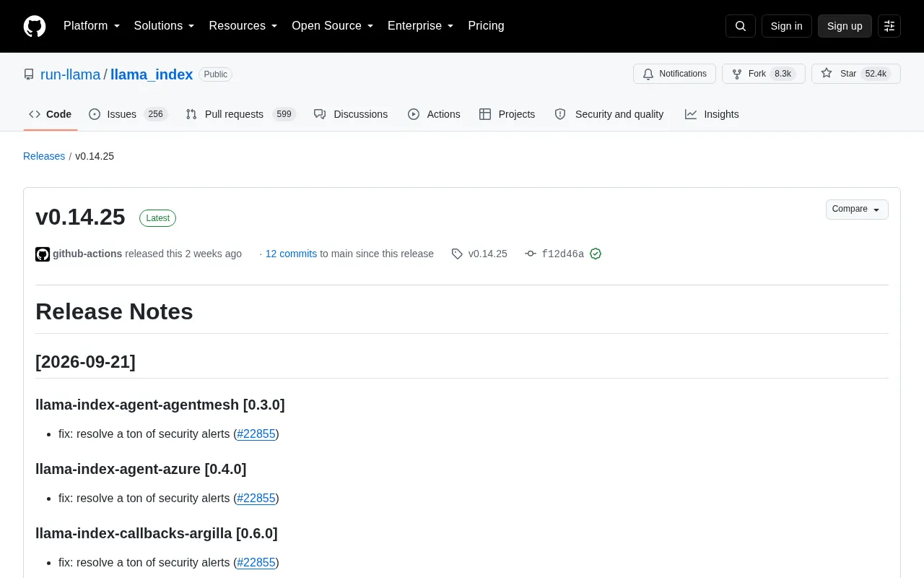Open the Compare dropdown

[857, 210]
